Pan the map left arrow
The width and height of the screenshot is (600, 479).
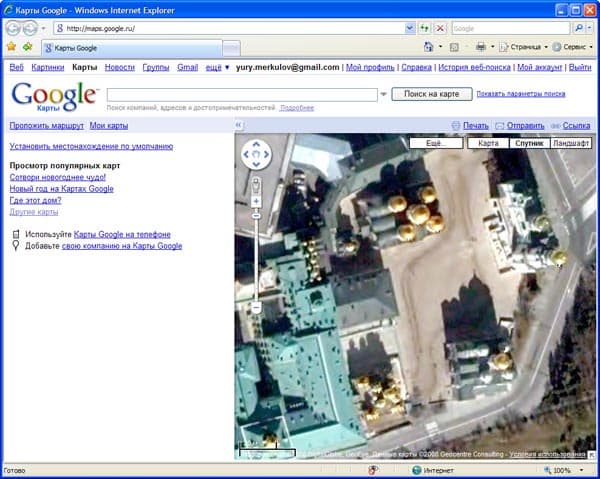(246, 155)
